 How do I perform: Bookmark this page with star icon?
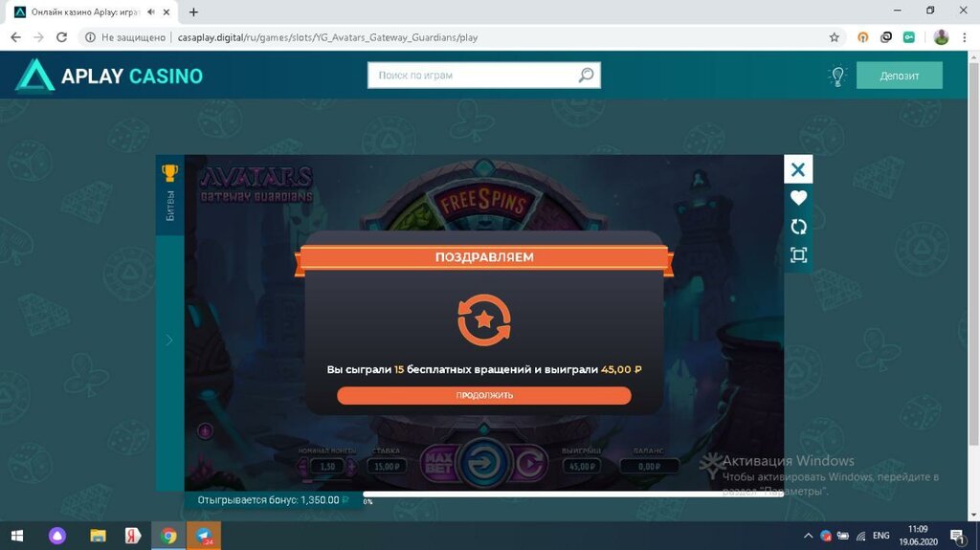[x=835, y=37]
